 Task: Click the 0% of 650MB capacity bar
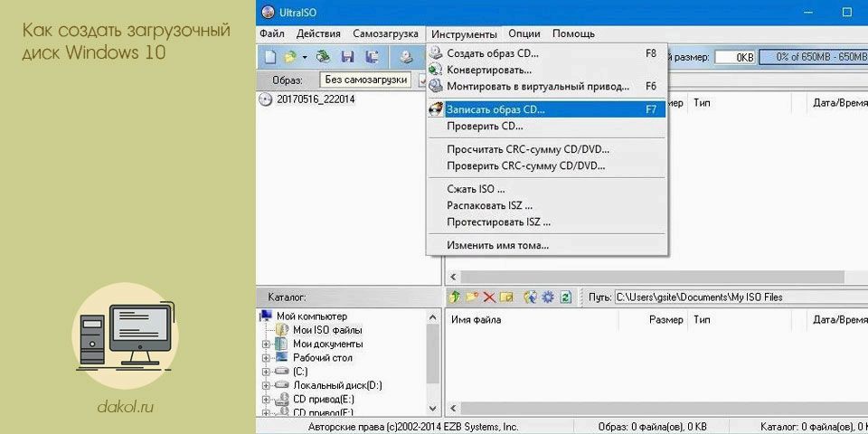[813, 57]
